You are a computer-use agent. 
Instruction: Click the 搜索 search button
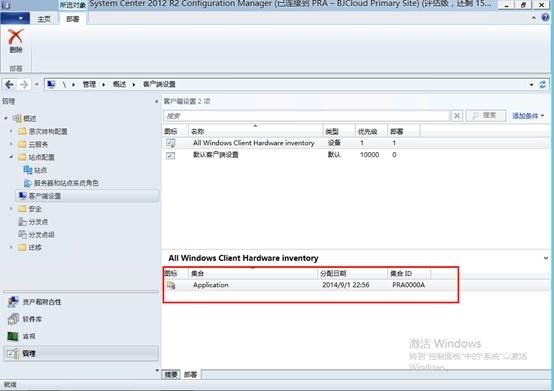485,116
